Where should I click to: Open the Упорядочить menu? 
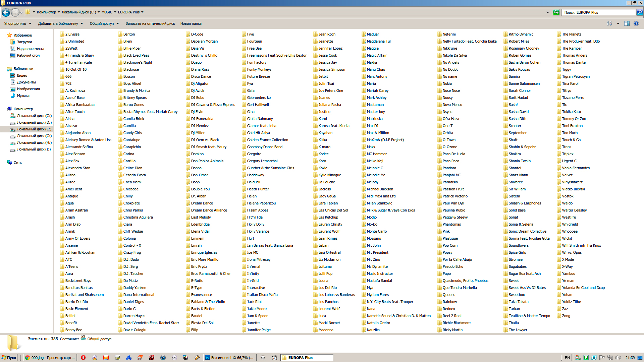pos(17,23)
